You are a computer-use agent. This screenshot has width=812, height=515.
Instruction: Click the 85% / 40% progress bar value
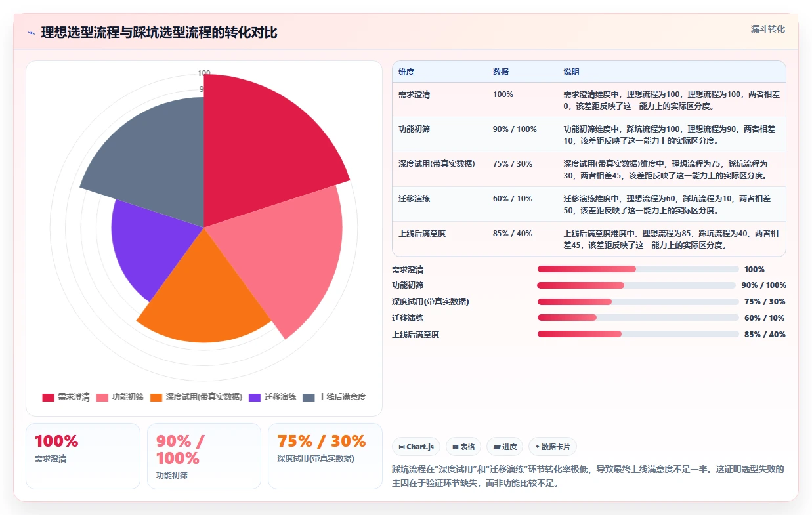pos(765,335)
